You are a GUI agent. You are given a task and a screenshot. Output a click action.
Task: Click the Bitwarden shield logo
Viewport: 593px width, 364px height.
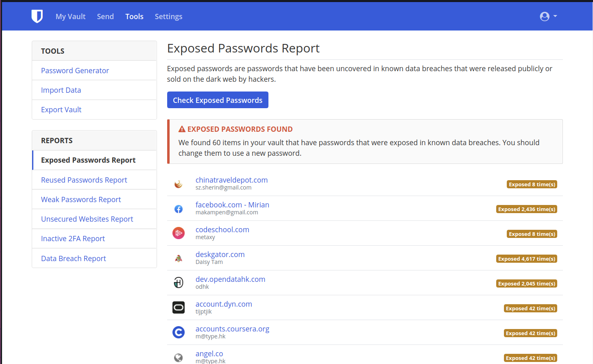37,16
